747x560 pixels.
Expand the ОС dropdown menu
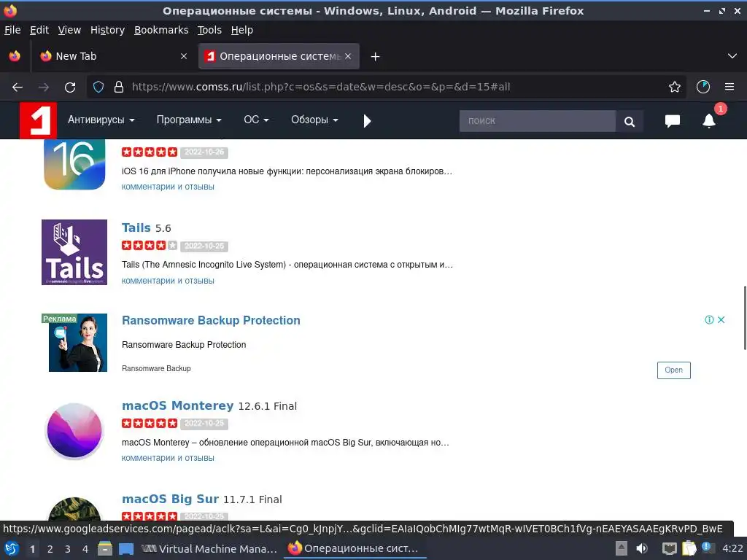[256, 120]
